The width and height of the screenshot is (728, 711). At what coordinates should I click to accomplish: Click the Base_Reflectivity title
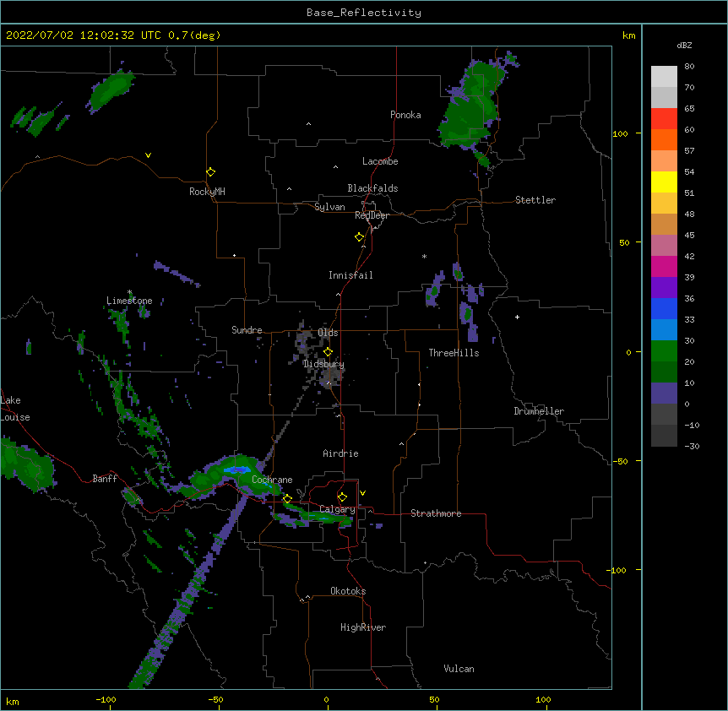[364, 13]
